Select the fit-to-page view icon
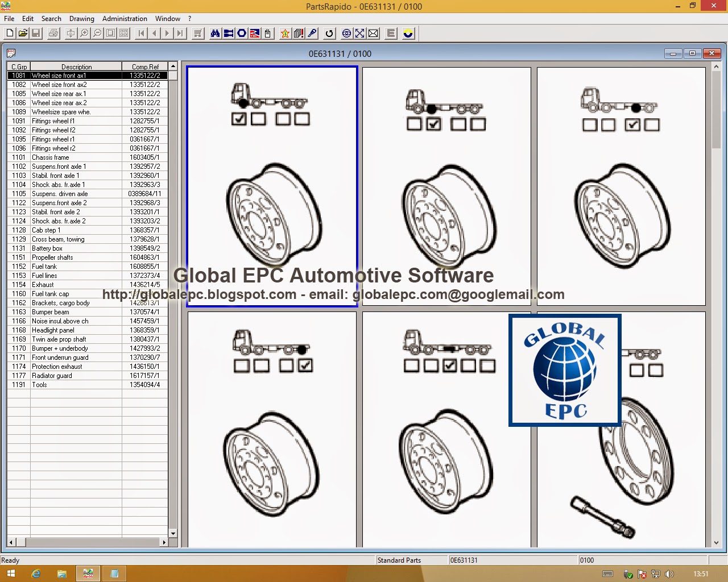 (x=110, y=34)
